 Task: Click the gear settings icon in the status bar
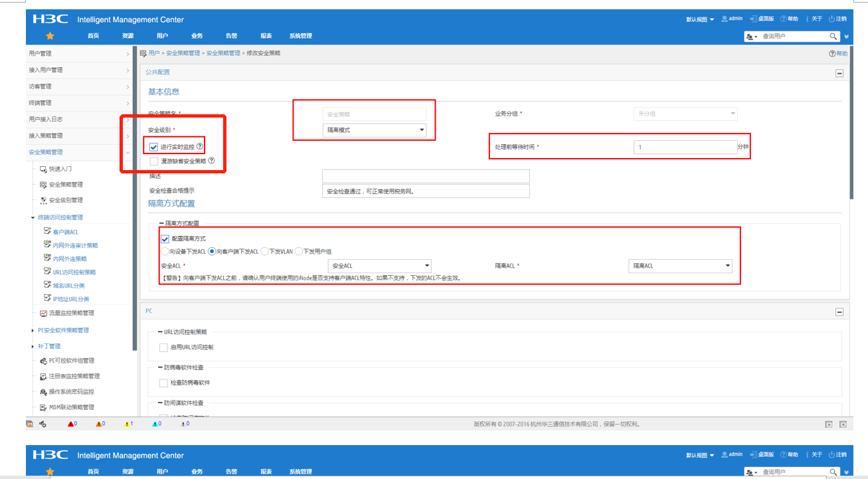[x=43, y=424]
